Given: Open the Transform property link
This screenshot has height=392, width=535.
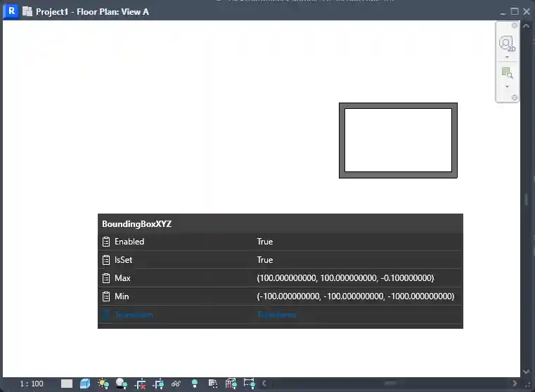Looking at the screenshot, I should click(134, 315).
